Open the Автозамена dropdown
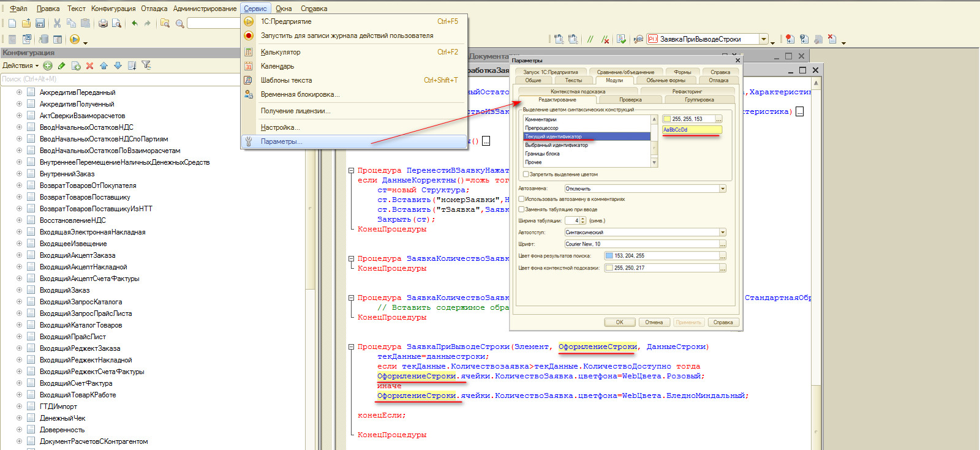The width and height of the screenshot is (980, 450). coord(723,189)
